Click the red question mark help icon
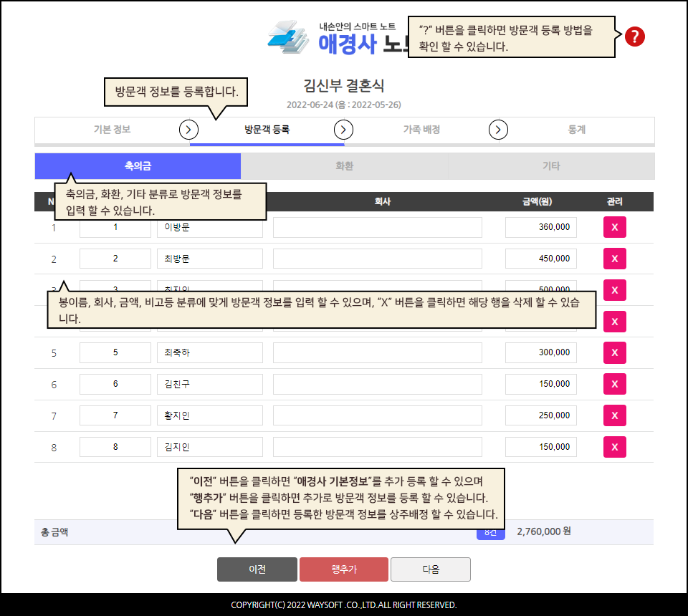 [x=634, y=37]
